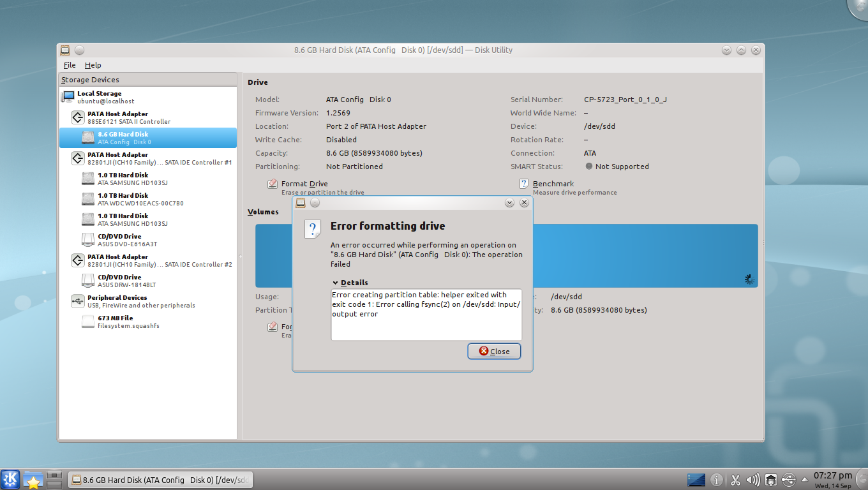
Task: Click the Benchmark link text
Action: point(553,184)
